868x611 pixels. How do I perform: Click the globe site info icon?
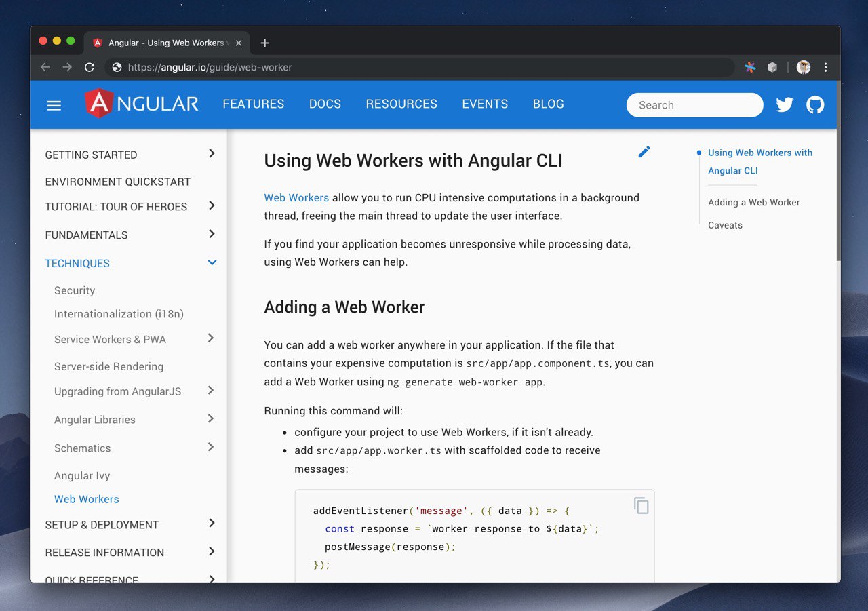[x=117, y=67]
